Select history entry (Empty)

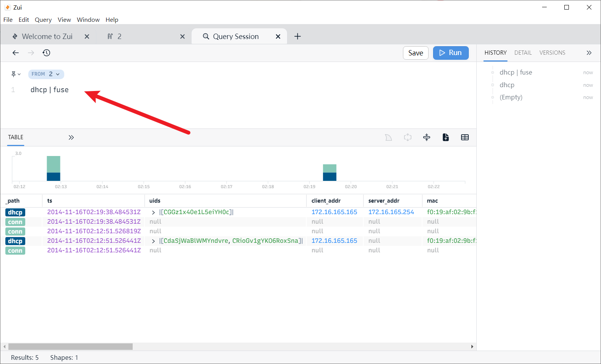511,97
